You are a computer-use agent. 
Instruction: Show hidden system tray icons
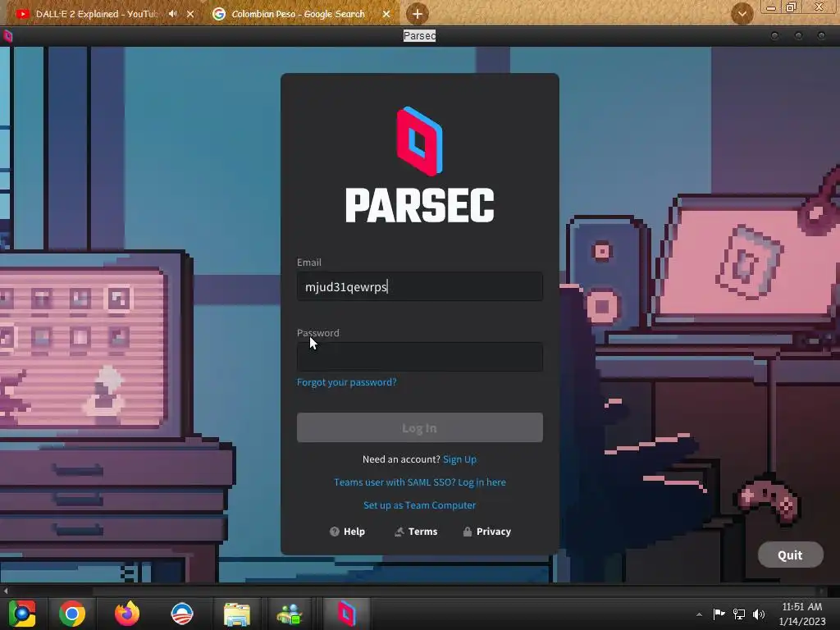(x=699, y=614)
